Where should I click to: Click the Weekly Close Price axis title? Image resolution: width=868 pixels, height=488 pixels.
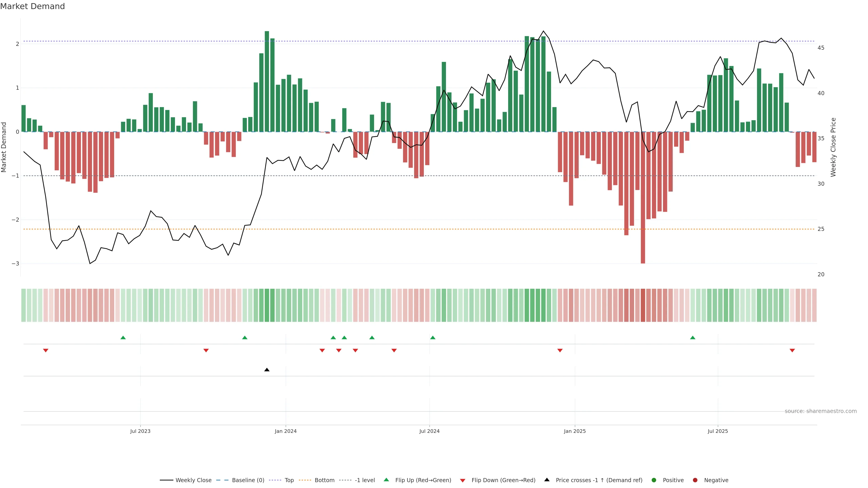coord(833,147)
